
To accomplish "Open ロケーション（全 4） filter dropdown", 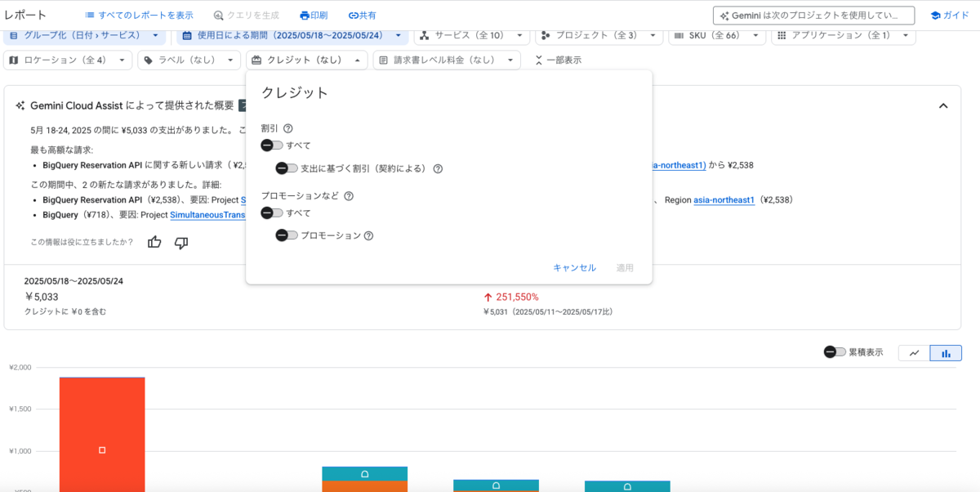I will coord(68,60).
